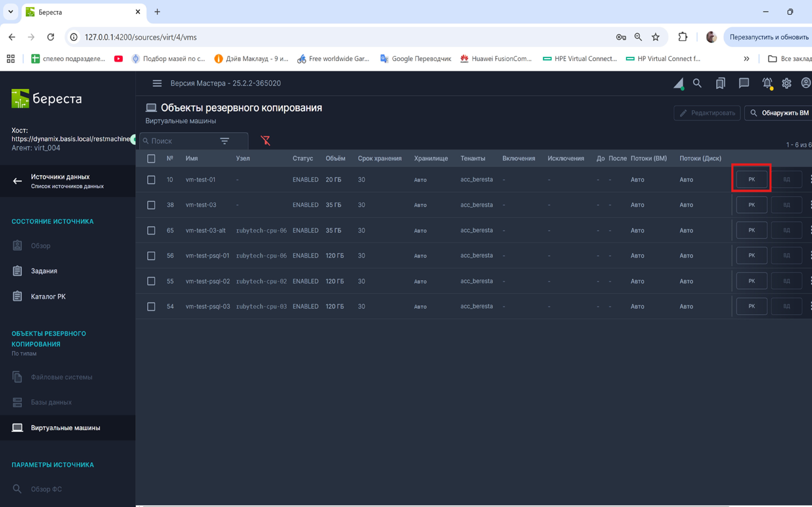
Task: Open the chat messages icon in header
Action: pos(744,83)
